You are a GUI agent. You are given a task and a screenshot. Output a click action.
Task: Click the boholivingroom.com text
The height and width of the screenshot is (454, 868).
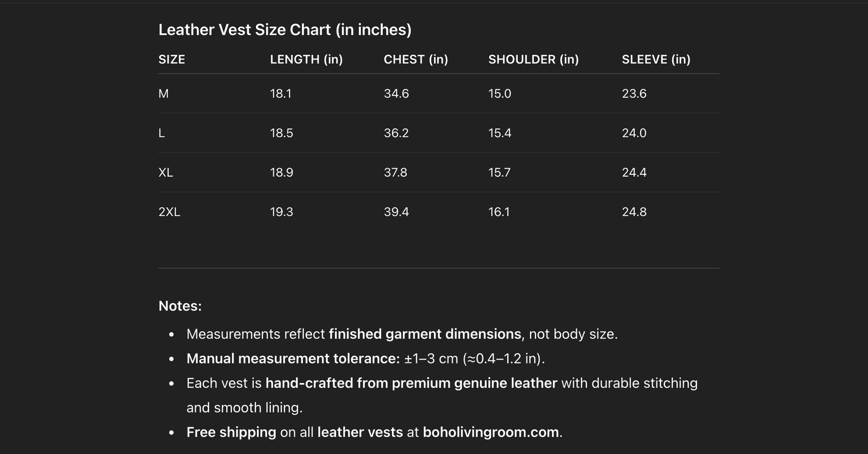click(x=491, y=432)
